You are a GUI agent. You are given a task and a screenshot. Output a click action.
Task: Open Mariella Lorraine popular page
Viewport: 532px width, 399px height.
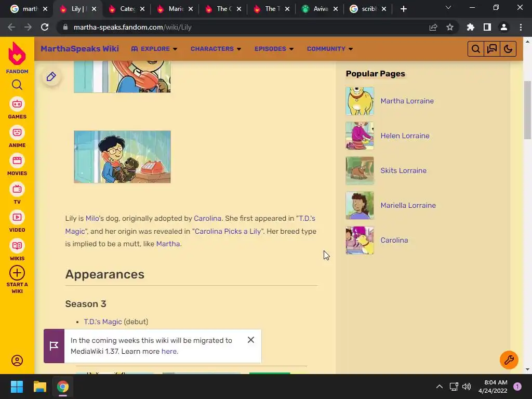[x=408, y=205]
